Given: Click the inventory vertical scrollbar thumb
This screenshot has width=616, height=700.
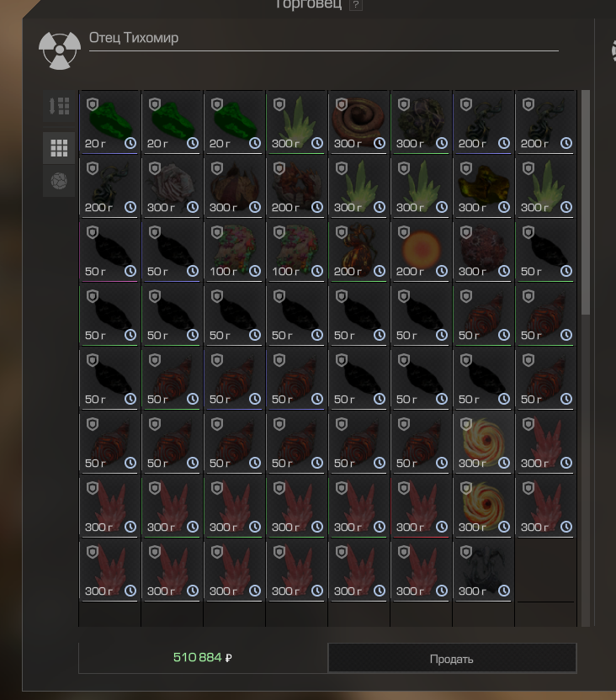Looking at the screenshot, I should 586,202.
